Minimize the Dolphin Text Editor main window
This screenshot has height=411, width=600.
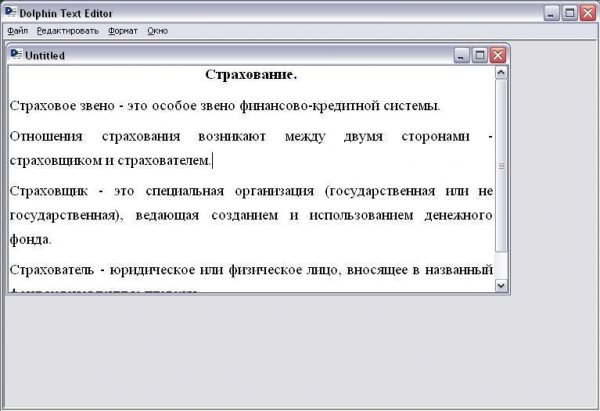click(x=551, y=13)
